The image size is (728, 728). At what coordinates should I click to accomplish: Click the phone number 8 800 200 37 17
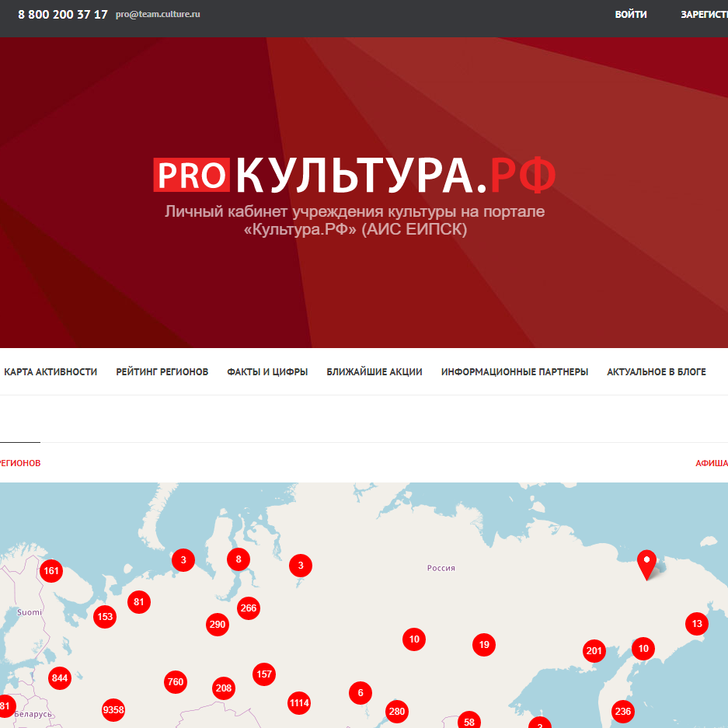[63, 15]
